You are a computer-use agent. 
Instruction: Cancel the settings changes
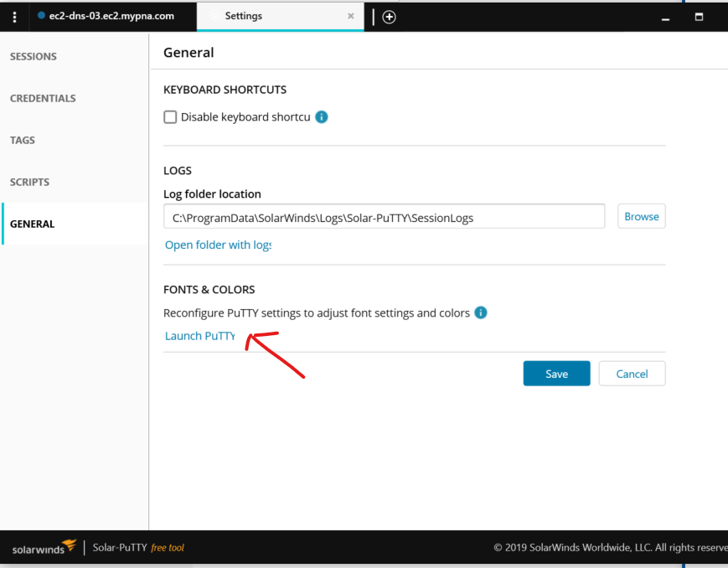click(x=632, y=374)
